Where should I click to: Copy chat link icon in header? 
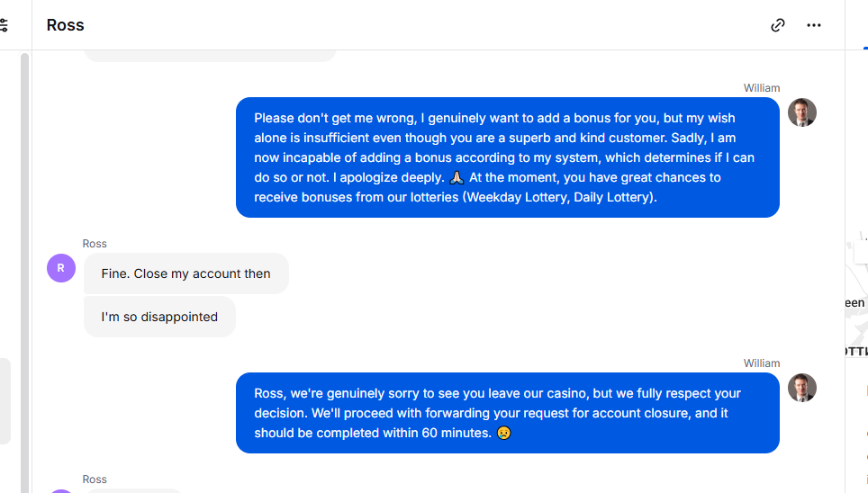click(778, 25)
